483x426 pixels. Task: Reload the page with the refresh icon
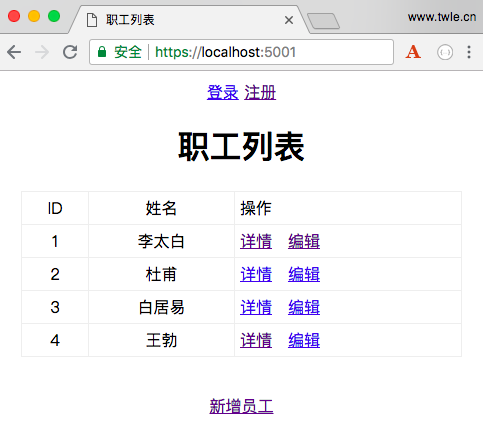(70, 52)
